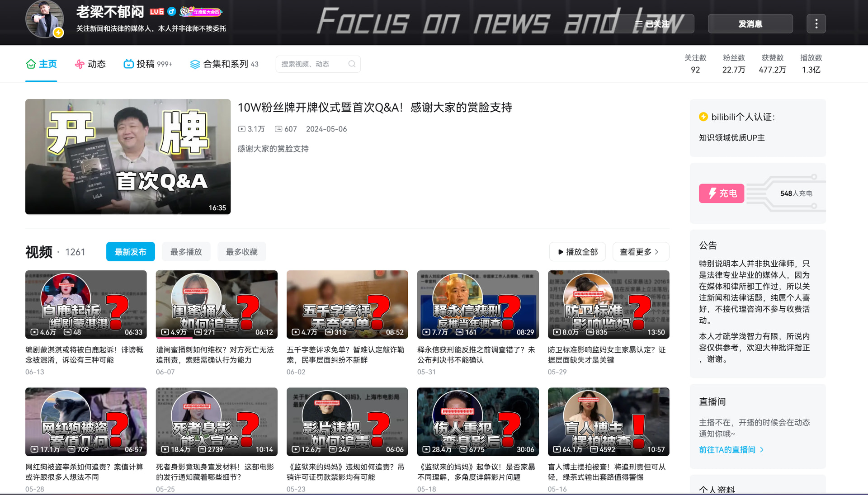Click the 主页 house icon

(31, 64)
